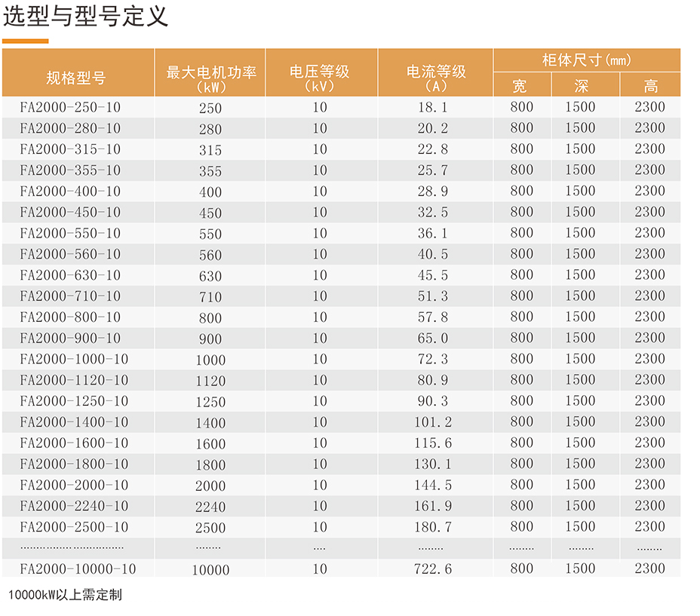Viewport: 700px width, 616px height.
Task: Select model cell FA2000-250-10
Action: pos(70,108)
